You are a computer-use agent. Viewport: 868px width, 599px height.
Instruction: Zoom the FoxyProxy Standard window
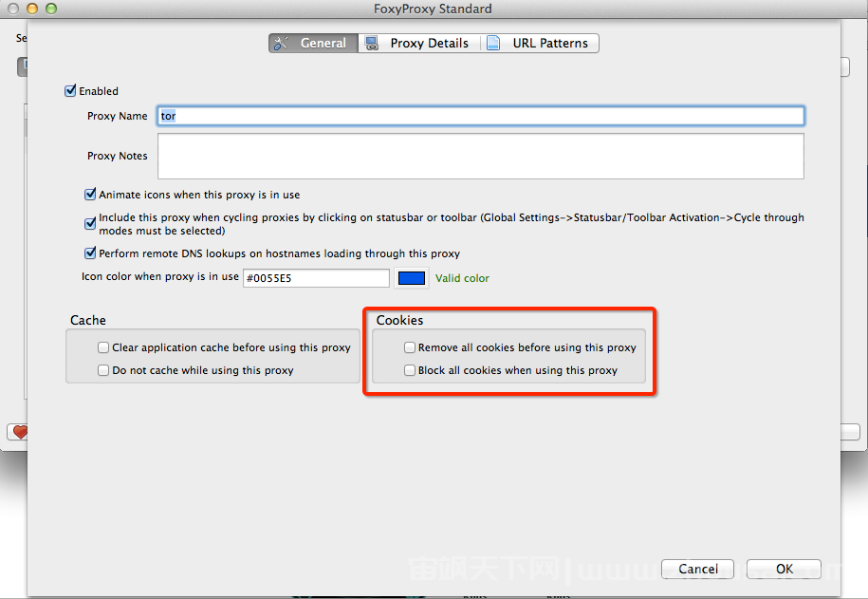click(x=51, y=9)
